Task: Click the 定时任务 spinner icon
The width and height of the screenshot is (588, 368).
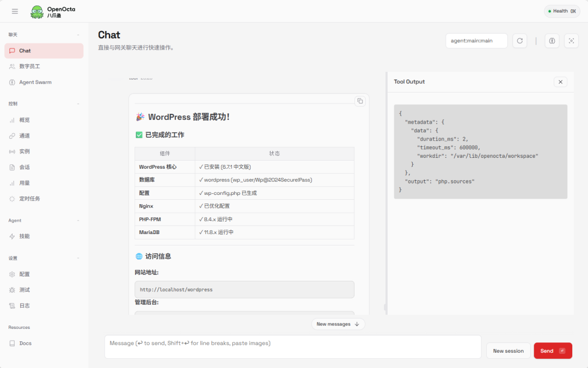Action: 12,199
